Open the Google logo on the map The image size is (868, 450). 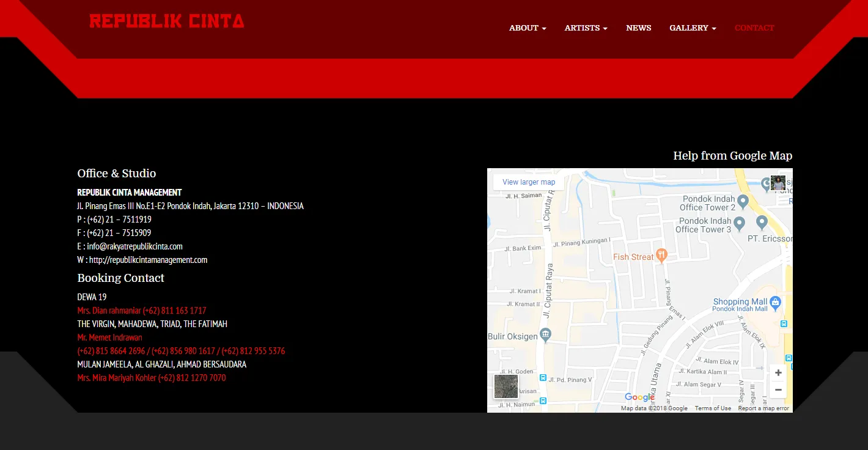click(x=639, y=397)
